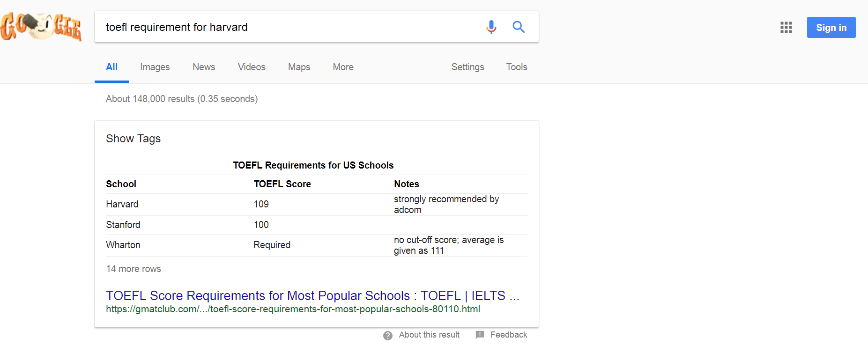Click the magnifying glass search icon
Viewport: 868px width, 353px height.
tap(519, 27)
